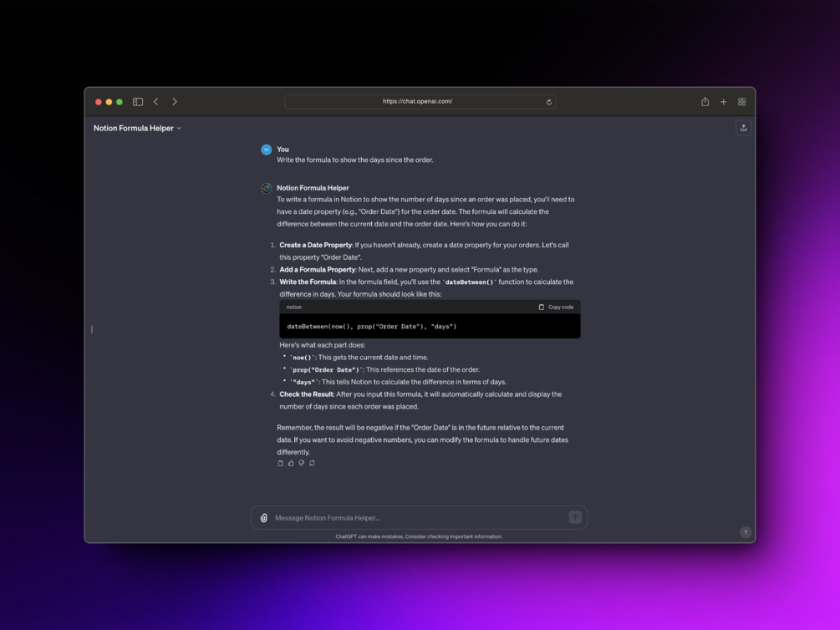This screenshot has width=840, height=630.
Task: Click the share chat upload icon
Action: point(744,128)
